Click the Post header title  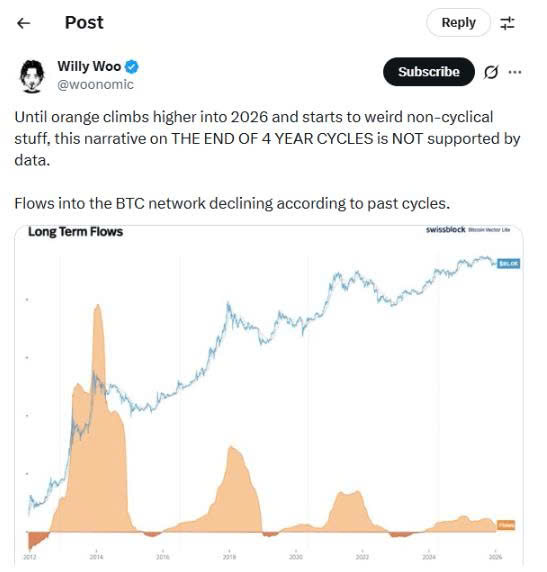pyautogui.click(x=84, y=23)
